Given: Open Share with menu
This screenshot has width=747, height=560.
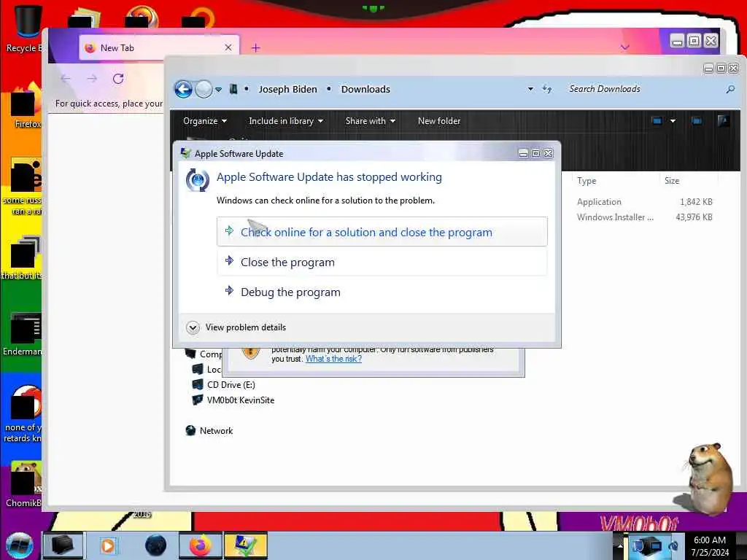Looking at the screenshot, I should tap(370, 121).
